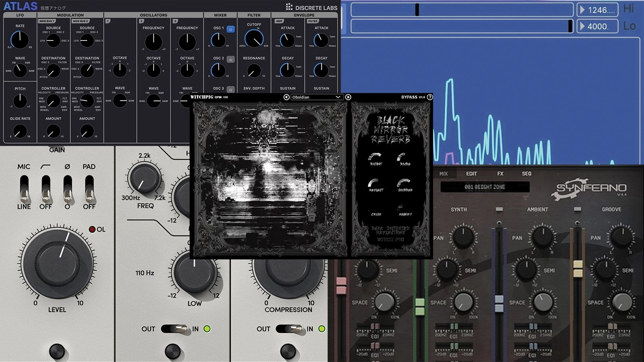Toggle the OSC 2 power button in Atlas mixer
The height and width of the screenshot is (362, 644).
[x=231, y=60]
